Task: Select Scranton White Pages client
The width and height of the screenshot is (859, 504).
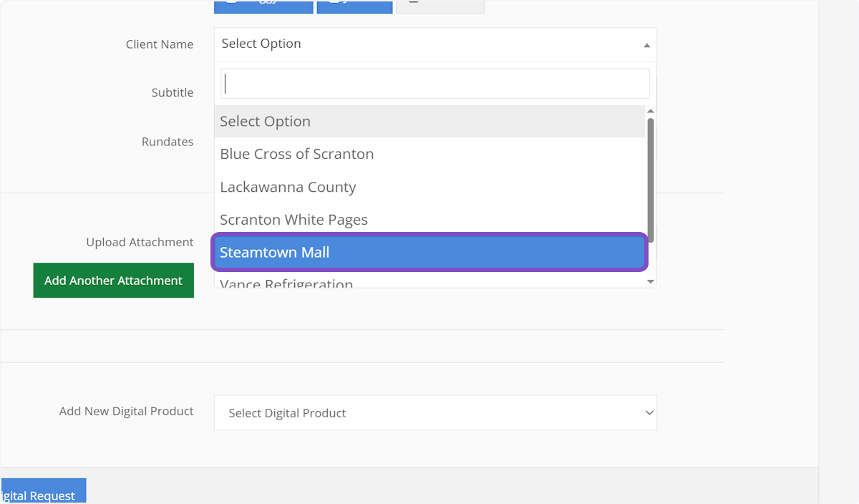Action: [429, 220]
